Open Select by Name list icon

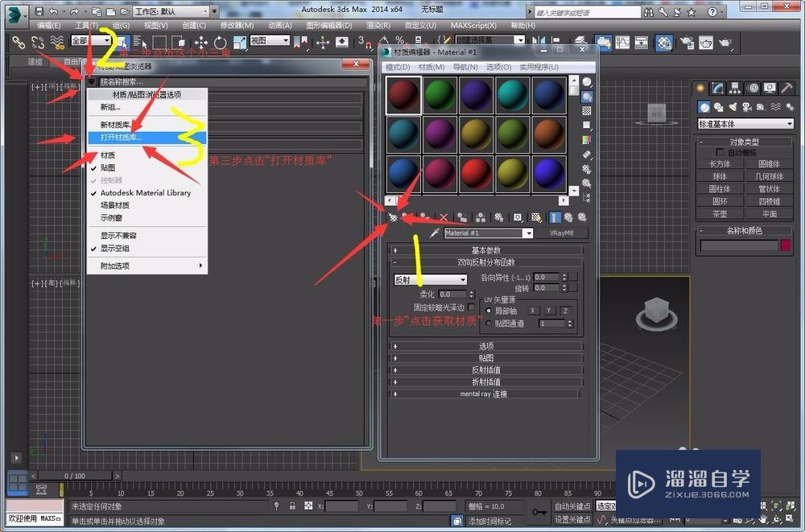click(139, 42)
